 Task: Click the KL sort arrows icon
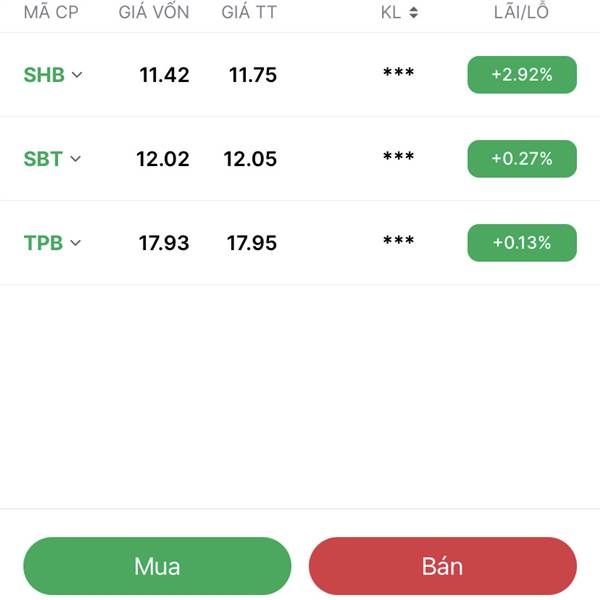413,13
